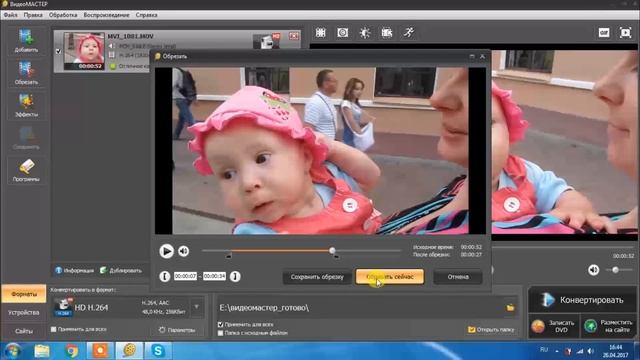Open the Файл menu
The width and height of the screenshot is (640, 360).
10,15
